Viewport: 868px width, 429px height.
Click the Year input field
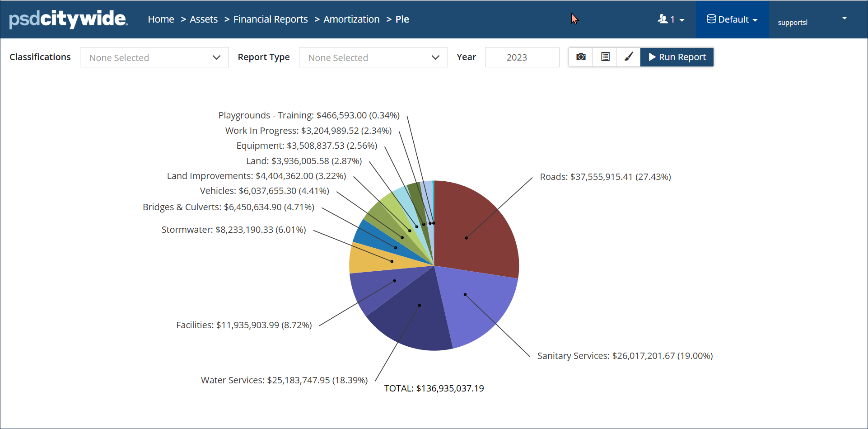[522, 57]
